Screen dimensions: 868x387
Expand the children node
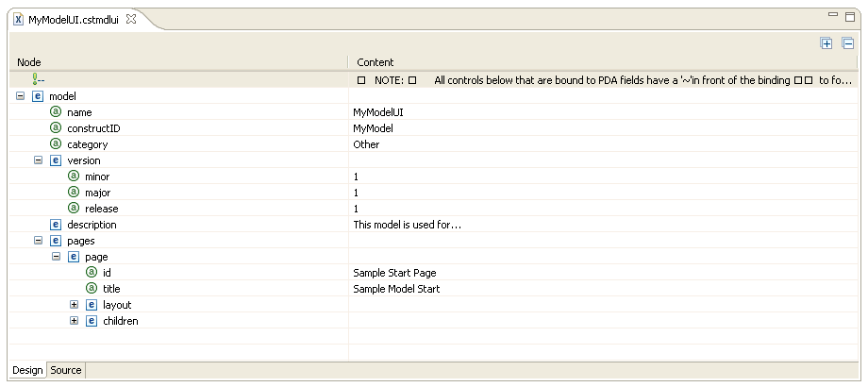tap(75, 321)
